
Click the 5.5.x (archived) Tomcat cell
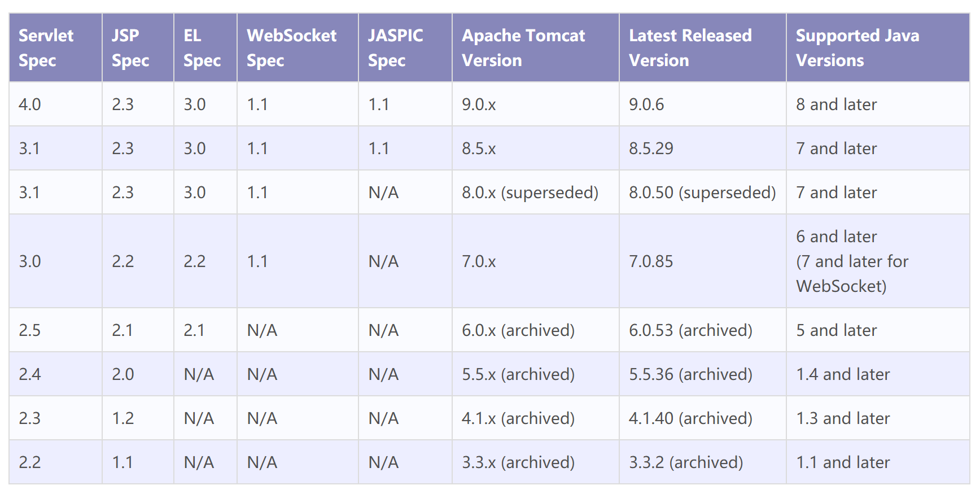coord(518,374)
